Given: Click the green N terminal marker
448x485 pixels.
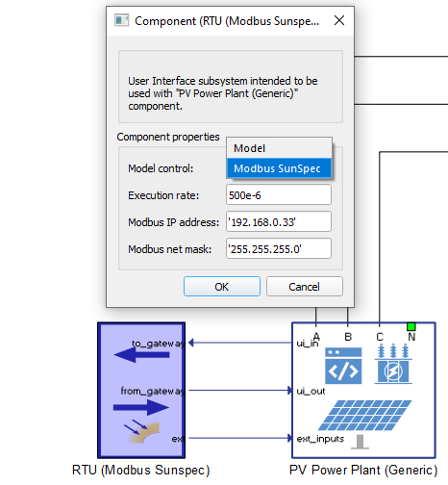Looking at the screenshot, I should click(x=411, y=327).
